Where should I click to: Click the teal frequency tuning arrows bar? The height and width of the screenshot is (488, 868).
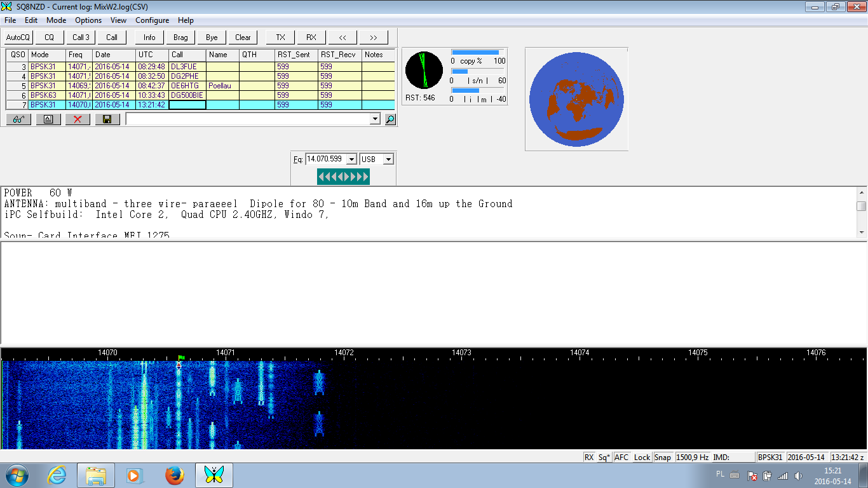(343, 177)
